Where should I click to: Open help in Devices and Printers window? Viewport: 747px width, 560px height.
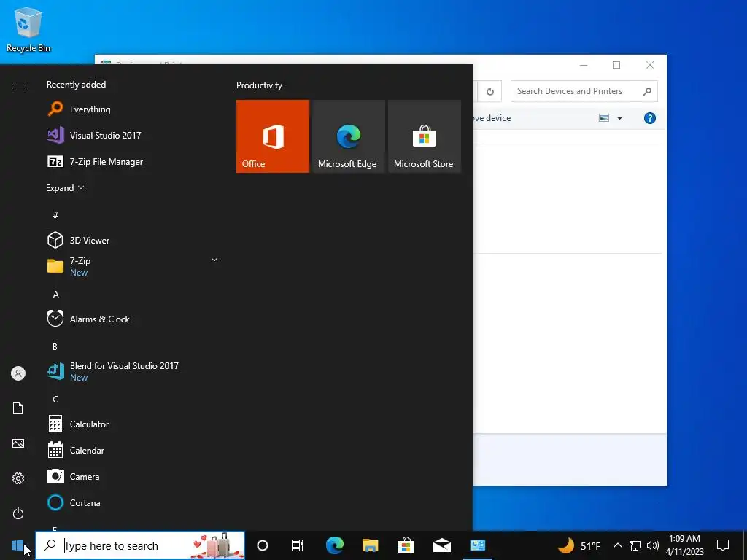[650, 118]
